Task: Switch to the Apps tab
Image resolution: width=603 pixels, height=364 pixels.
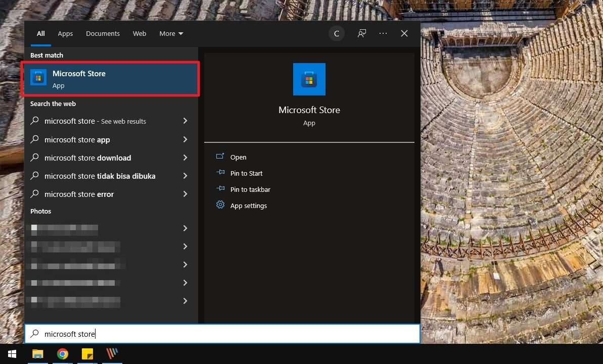Action: click(65, 33)
